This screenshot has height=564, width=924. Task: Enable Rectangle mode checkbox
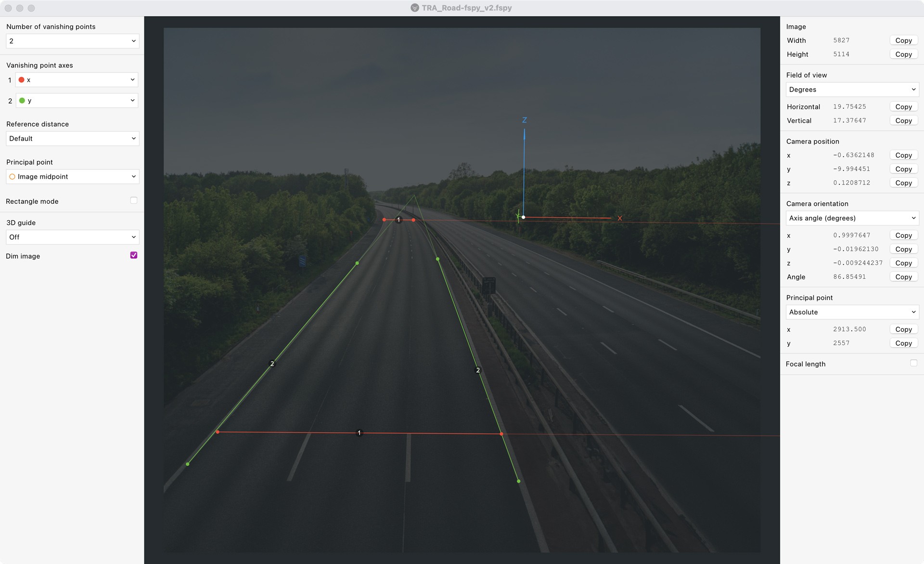point(134,200)
